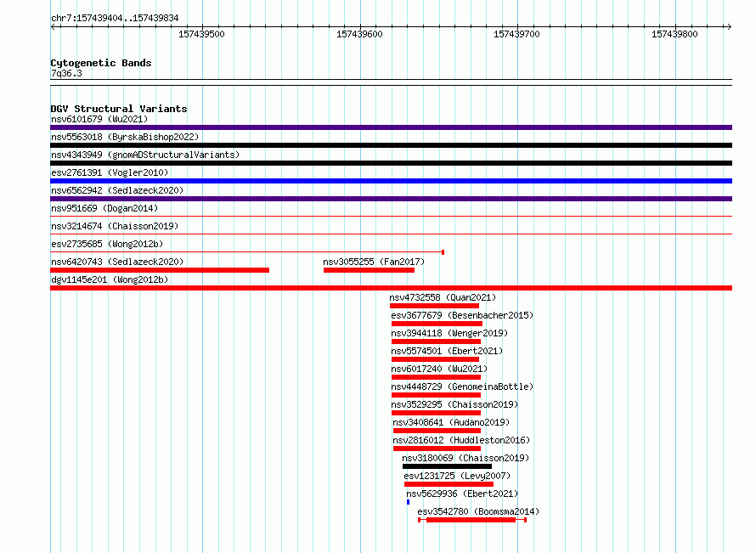This screenshot has width=756, height=553.
Task: Click ruler position 157439600
Action: pos(359,34)
